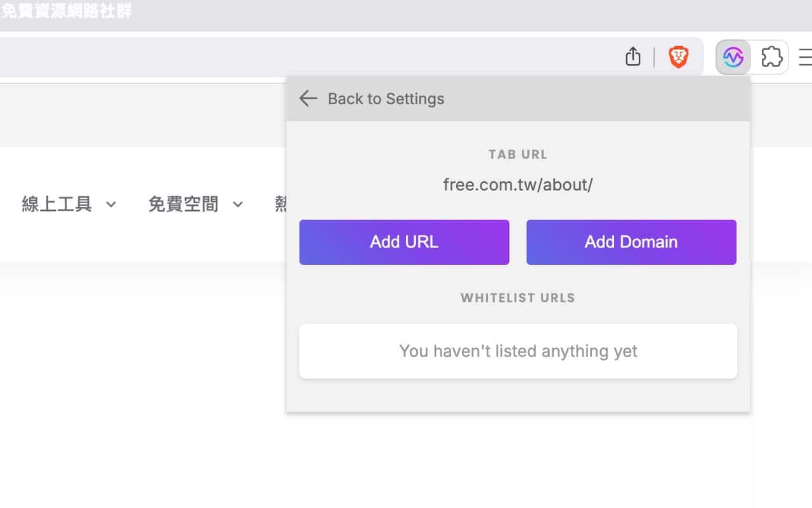
Task: Click the "You haven't listed anything yet" box
Action: coord(518,351)
